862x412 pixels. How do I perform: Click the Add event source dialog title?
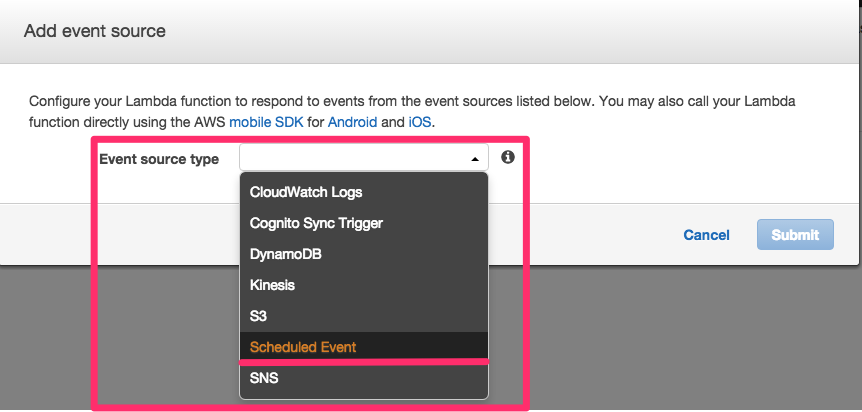[95, 30]
